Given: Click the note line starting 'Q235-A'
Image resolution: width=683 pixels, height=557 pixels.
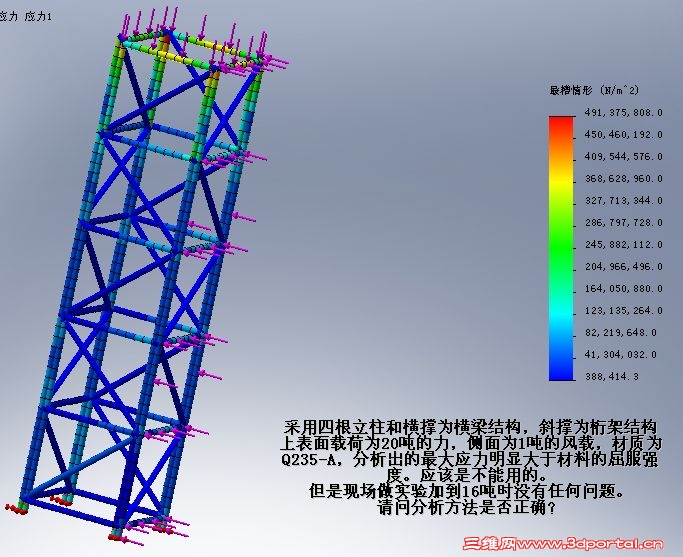Looking at the screenshot, I should click(x=470, y=459).
